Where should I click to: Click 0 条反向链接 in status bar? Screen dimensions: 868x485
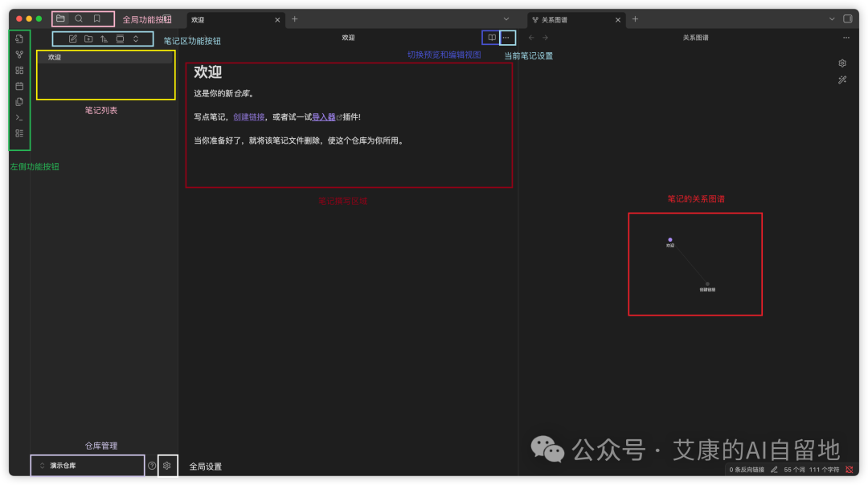click(x=746, y=470)
